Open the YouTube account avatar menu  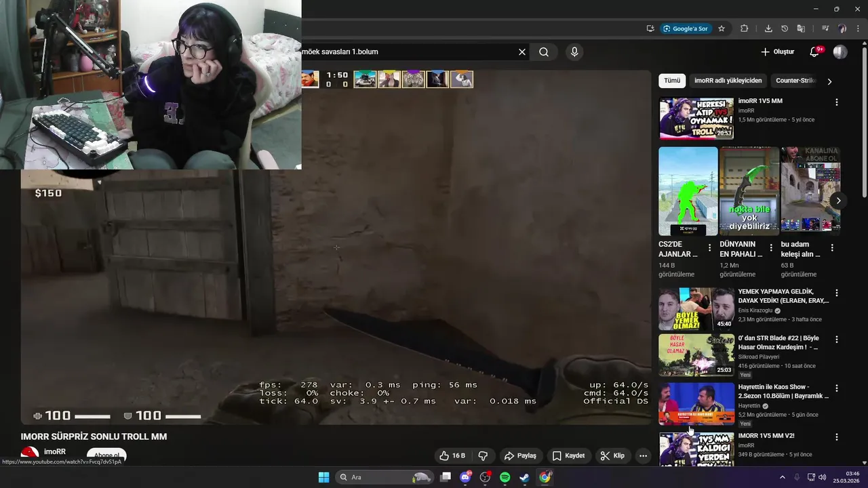[840, 52]
